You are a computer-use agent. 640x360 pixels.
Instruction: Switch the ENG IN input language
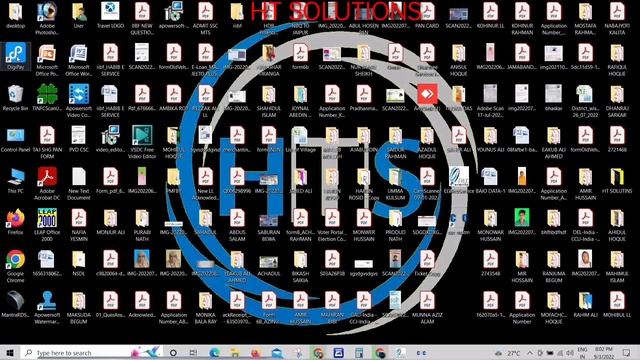(582, 353)
